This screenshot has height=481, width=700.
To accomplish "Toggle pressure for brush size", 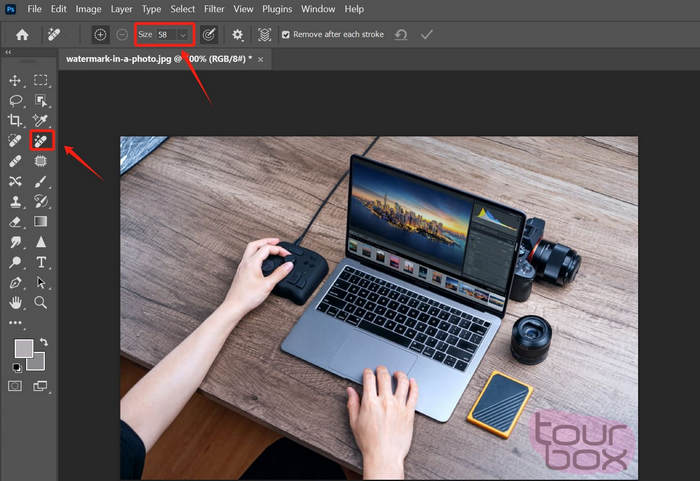I will point(209,34).
